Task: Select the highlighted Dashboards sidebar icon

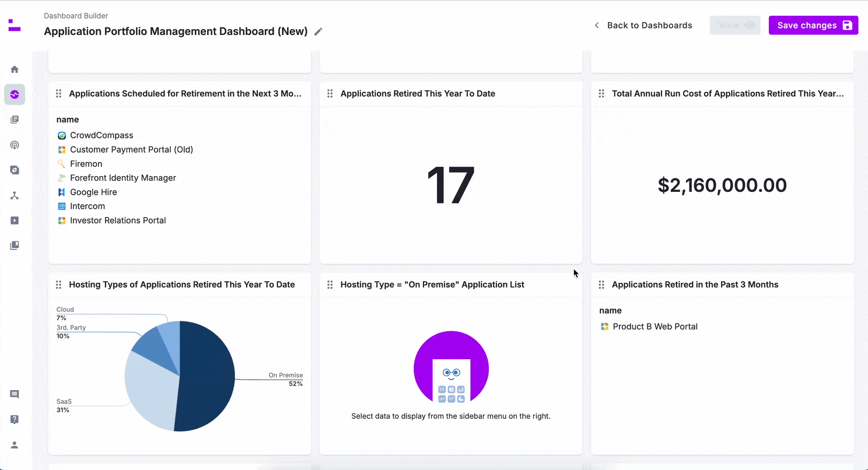Action: click(15, 94)
